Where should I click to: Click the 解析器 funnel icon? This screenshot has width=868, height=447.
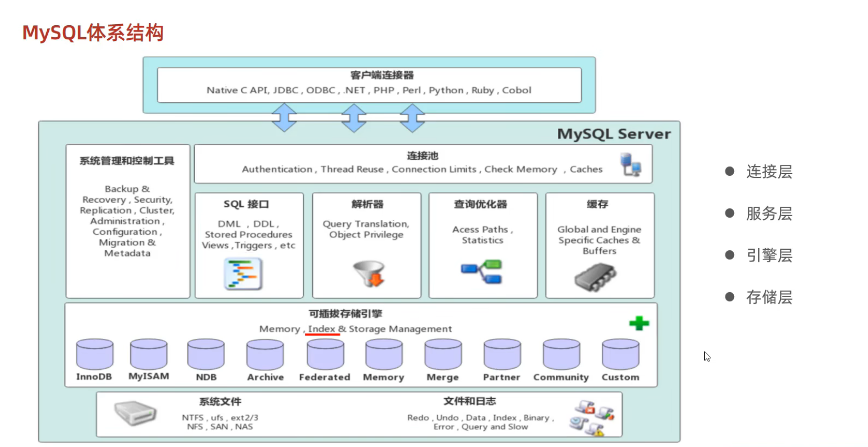(369, 273)
